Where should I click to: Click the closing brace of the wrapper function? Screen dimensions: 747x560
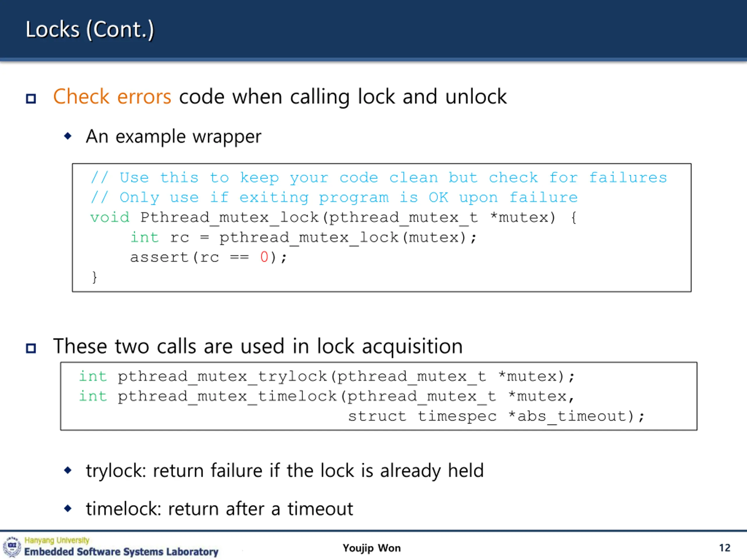click(95, 277)
